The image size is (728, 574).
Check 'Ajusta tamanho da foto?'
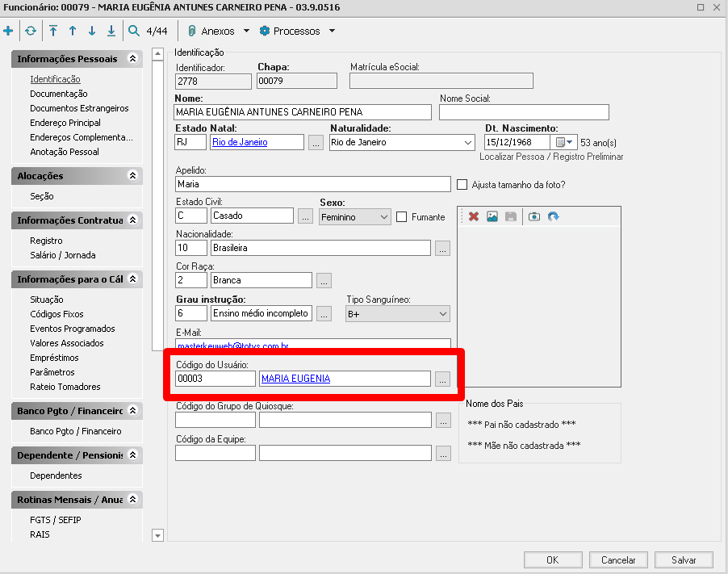tap(461, 183)
